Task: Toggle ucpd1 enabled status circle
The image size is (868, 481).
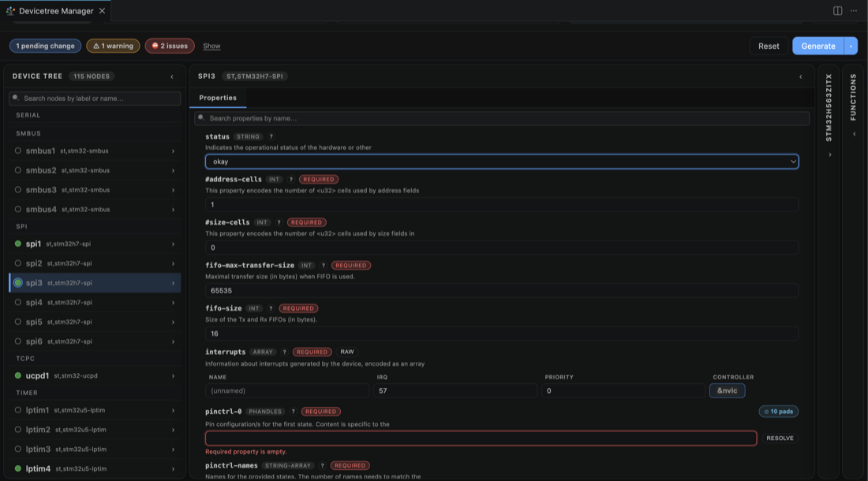Action: coord(17,375)
